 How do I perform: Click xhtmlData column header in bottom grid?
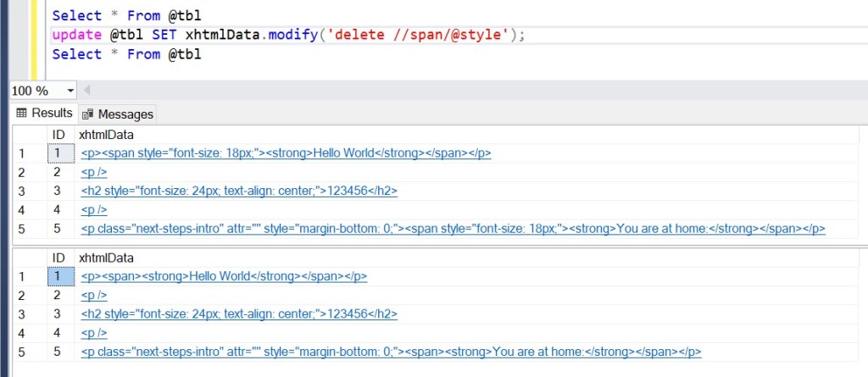(x=106, y=258)
